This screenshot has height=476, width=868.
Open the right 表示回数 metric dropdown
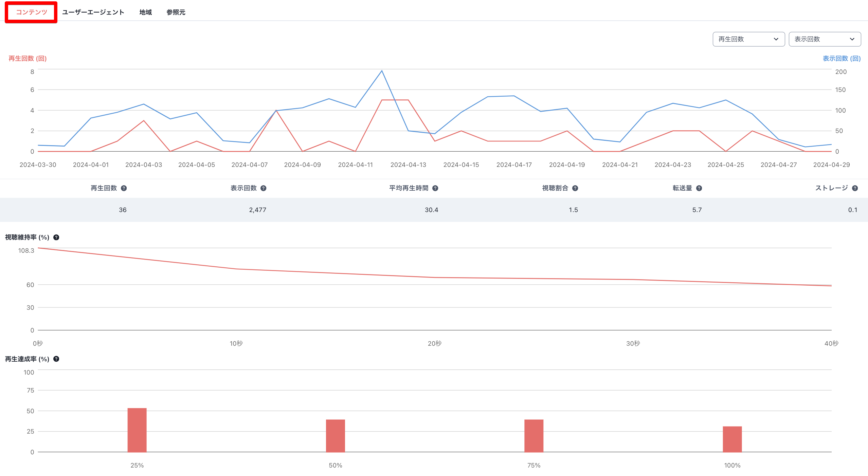(x=825, y=39)
